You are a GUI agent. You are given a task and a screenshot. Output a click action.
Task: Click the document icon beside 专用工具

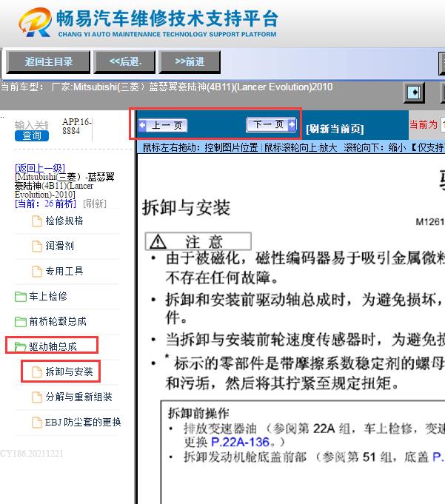click(x=37, y=272)
